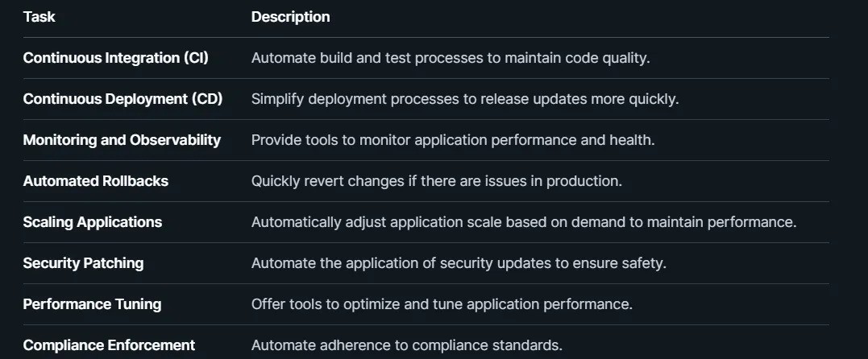Select the 'Offer tools to optimize' description

[x=442, y=304]
